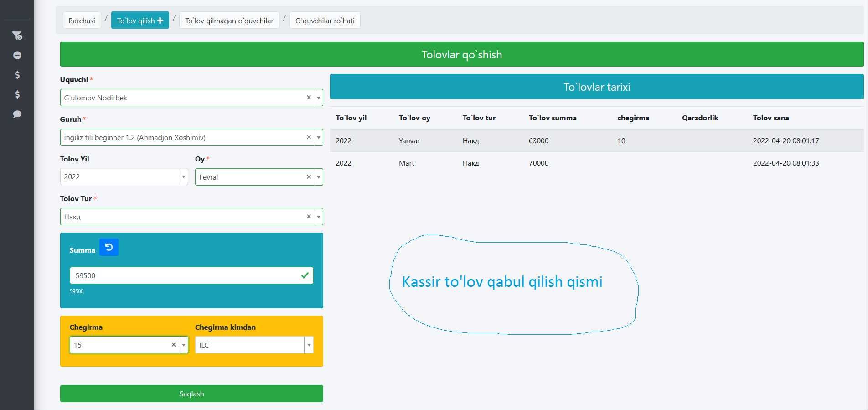This screenshot has height=410, width=868.
Task: Click the Tolov sana column header
Action: click(771, 118)
